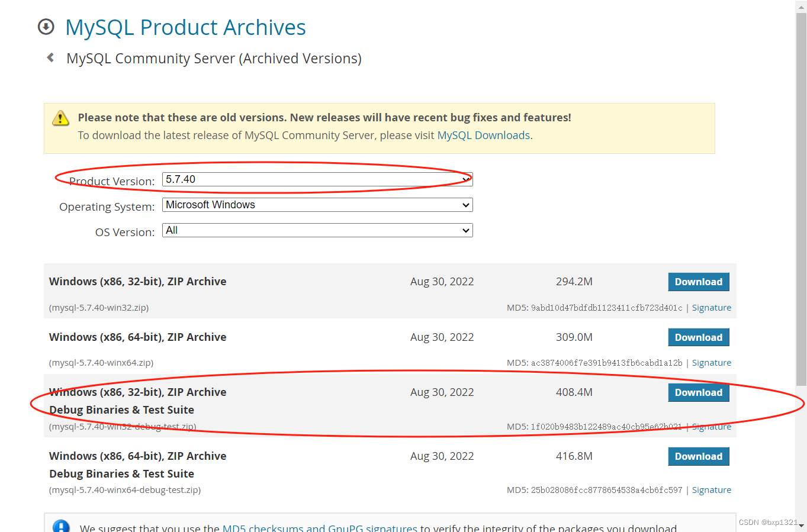Viewport: 807px width, 532px height.
Task: Click the MySQL Community Server (Archived Versions) title
Action: point(214,59)
